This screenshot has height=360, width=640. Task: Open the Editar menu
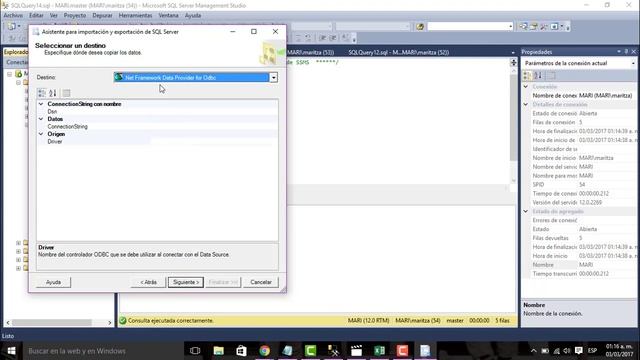(x=36, y=16)
